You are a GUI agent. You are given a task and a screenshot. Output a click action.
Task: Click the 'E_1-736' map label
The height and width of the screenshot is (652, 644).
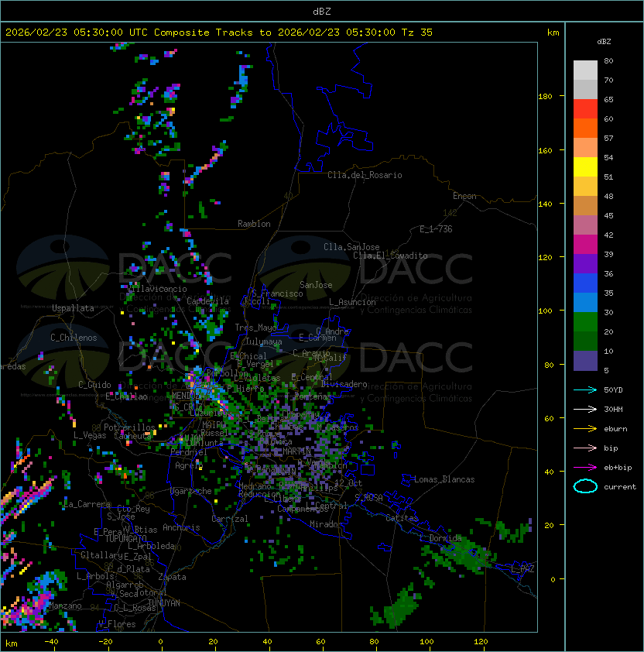point(436,229)
